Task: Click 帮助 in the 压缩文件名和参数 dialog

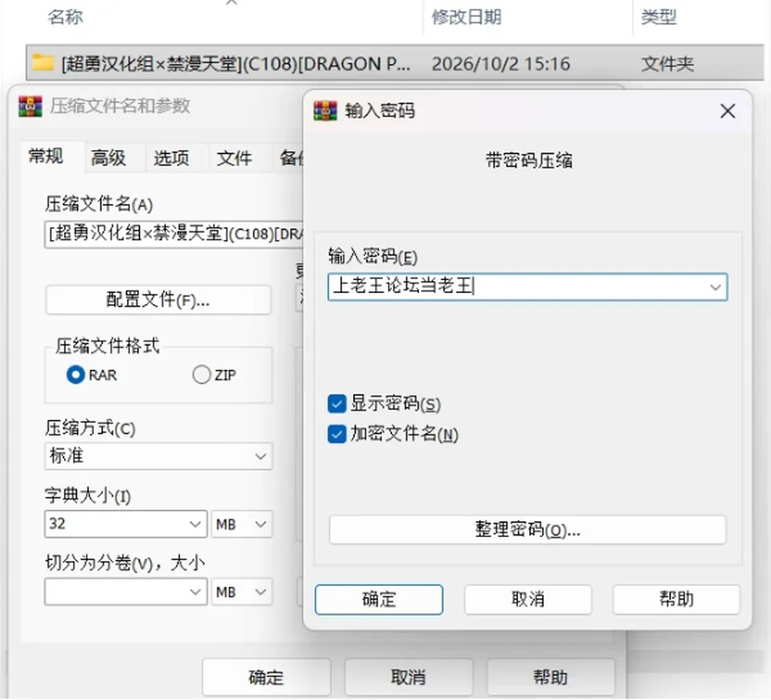Action: (551, 678)
